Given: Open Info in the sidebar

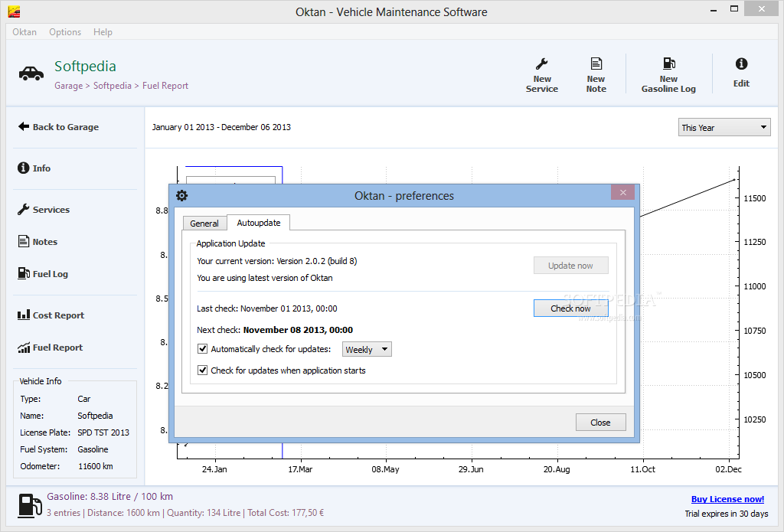Looking at the screenshot, I should pyautogui.click(x=34, y=168).
